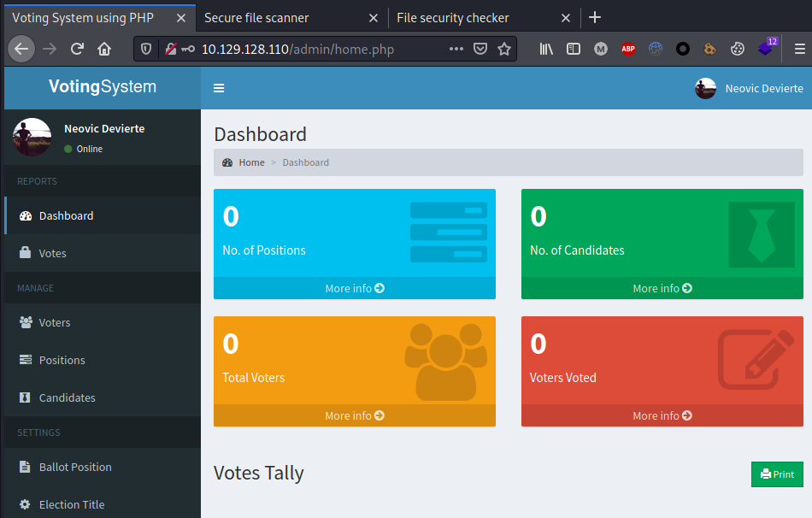Click the tracking protection shield icon
Screen dimensions: 812x518
coord(146,50)
